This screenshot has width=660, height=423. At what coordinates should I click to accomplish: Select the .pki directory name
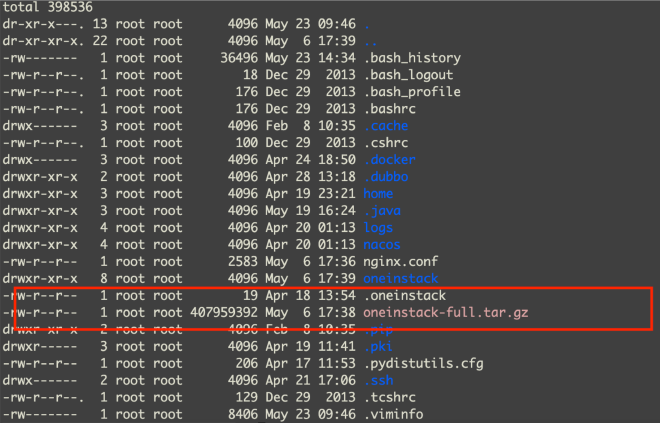pyautogui.click(x=379, y=346)
